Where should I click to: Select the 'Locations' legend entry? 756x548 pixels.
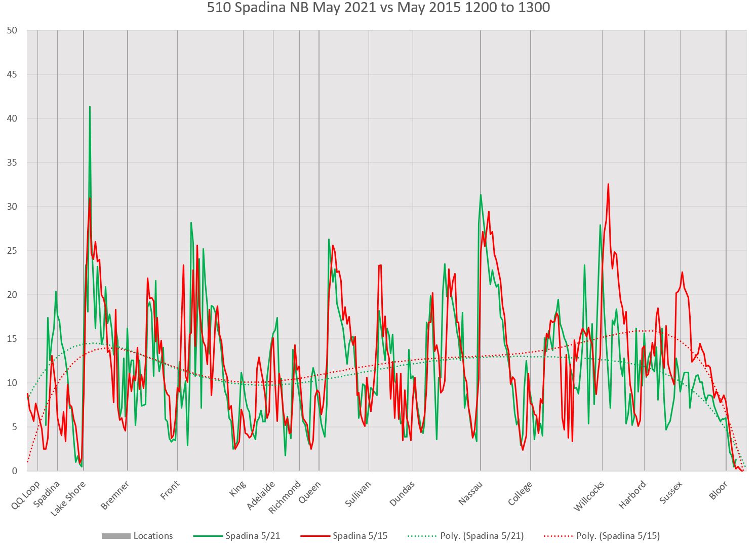coord(153,536)
